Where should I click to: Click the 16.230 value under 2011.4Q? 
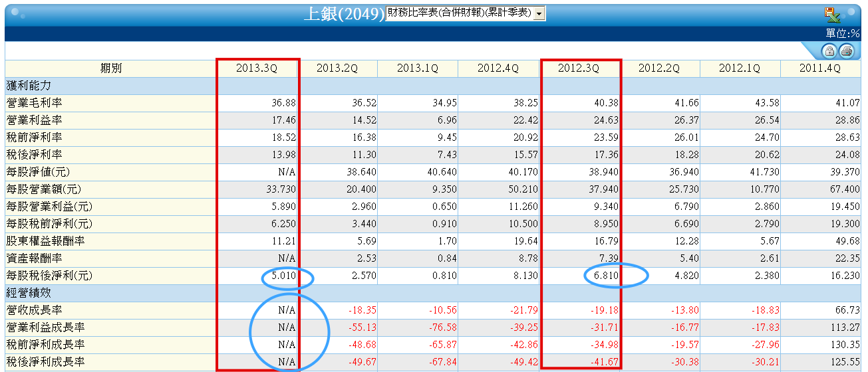tap(845, 276)
